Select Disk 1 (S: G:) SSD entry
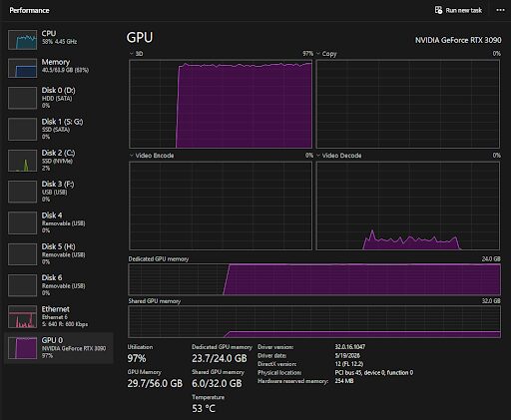The image size is (511, 420). click(x=59, y=129)
